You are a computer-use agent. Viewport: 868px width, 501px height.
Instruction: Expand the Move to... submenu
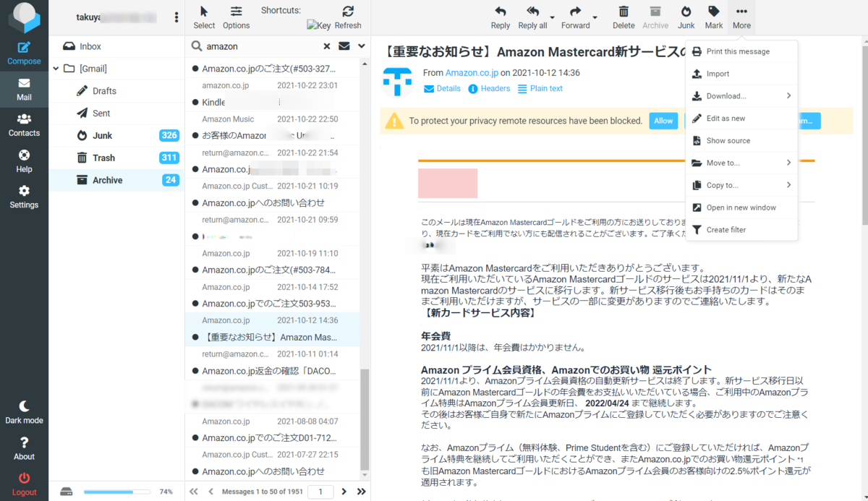pos(741,163)
